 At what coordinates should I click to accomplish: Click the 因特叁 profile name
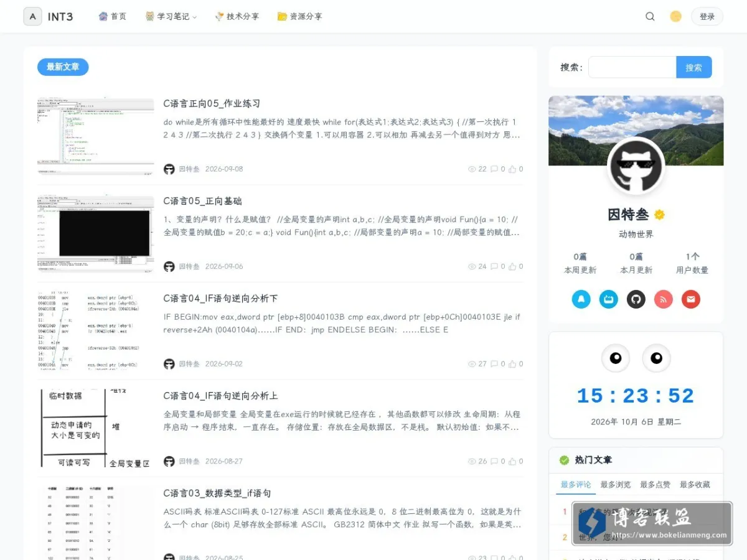click(x=628, y=215)
